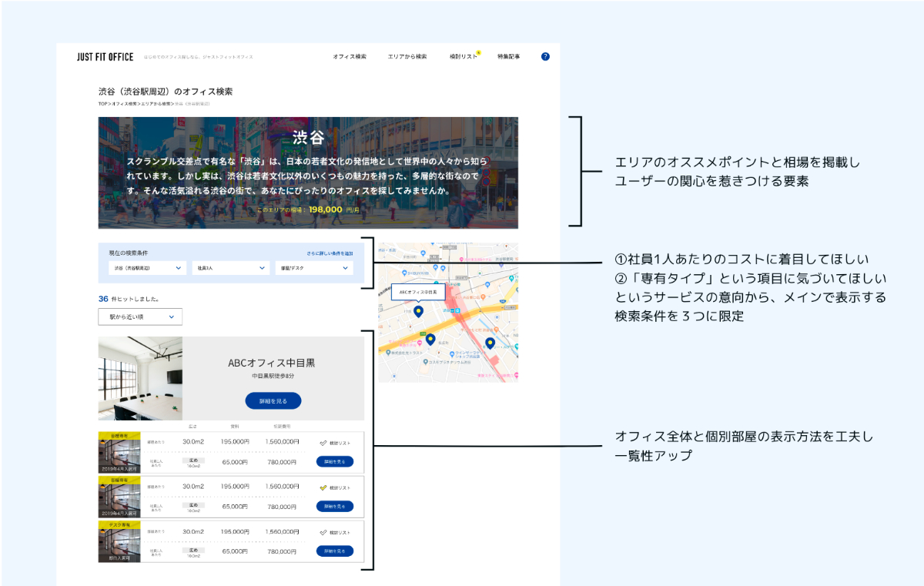This screenshot has width=924, height=586.
Task: Toggle 検討リスト checkmark on first room row
Action: 323,444
